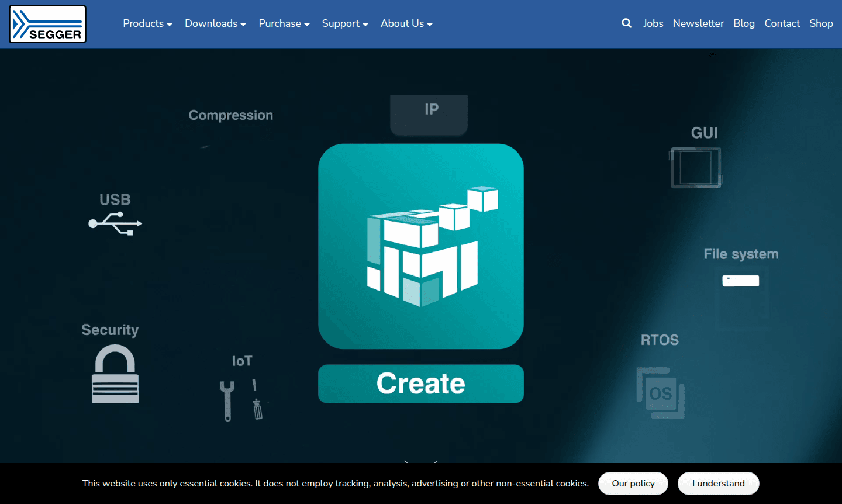The height and width of the screenshot is (504, 842).
Task: Select the GUI screen icon
Action: [695, 168]
